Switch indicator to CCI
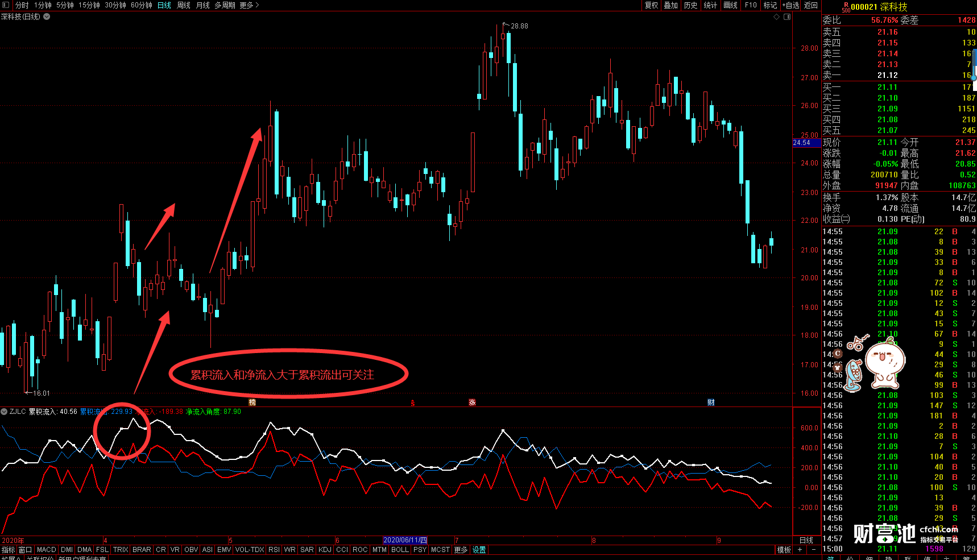The width and height of the screenshot is (977, 560). (342, 550)
